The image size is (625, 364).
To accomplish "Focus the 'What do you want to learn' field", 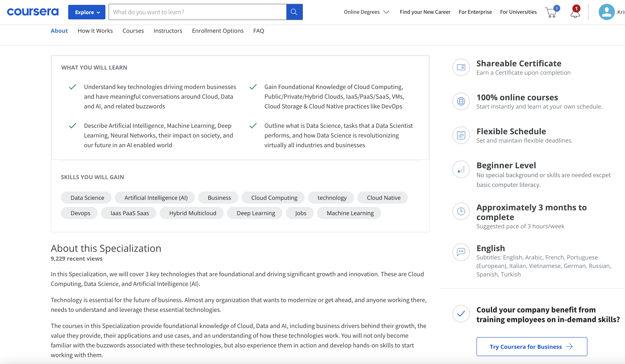I will point(197,12).
